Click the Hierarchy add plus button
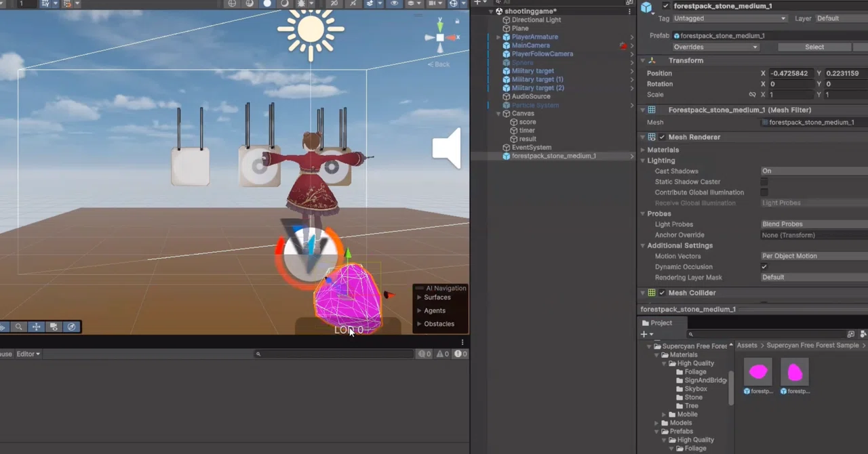The width and height of the screenshot is (868, 454). [x=477, y=3]
